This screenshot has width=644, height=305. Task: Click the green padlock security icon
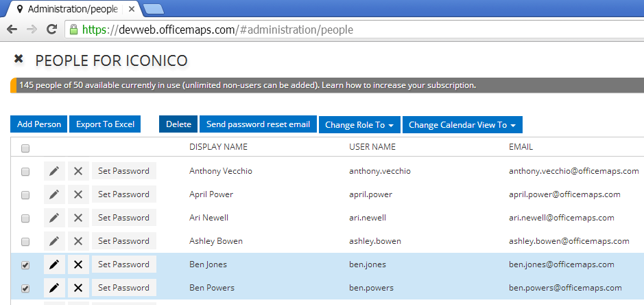73,30
